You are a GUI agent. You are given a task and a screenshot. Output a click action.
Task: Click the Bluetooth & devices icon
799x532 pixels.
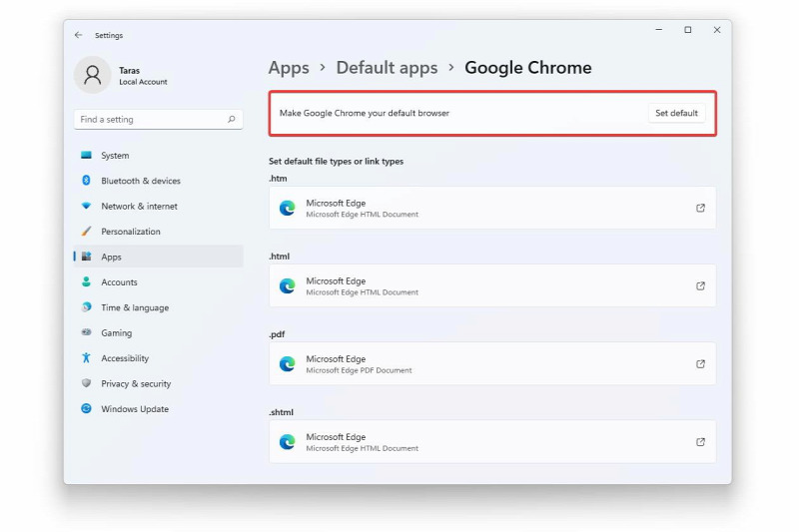tap(86, 181)
